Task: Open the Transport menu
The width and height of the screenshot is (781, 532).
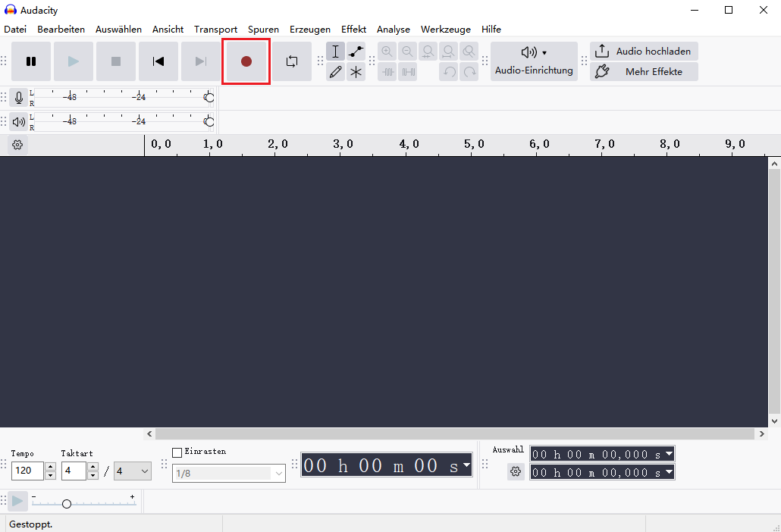Action: point(215,30)
